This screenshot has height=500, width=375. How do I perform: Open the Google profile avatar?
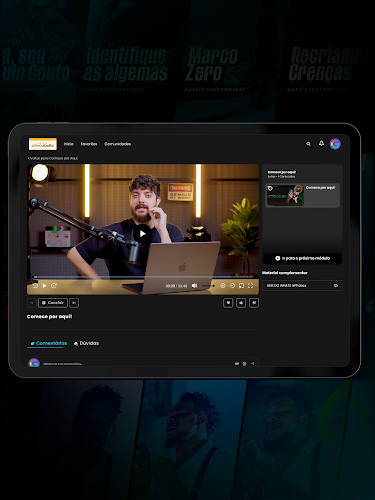pos(335,144)
